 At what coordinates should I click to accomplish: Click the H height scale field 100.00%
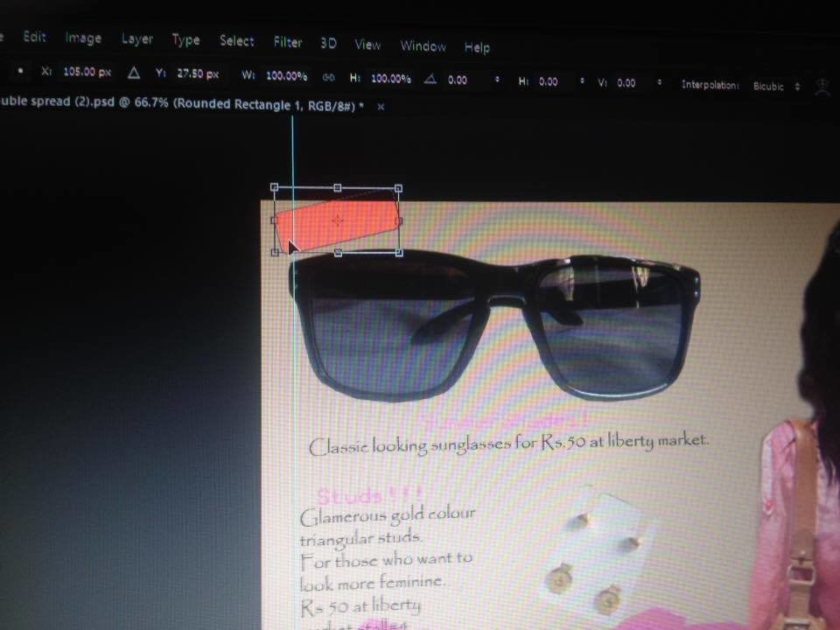(x=390, y=79)
